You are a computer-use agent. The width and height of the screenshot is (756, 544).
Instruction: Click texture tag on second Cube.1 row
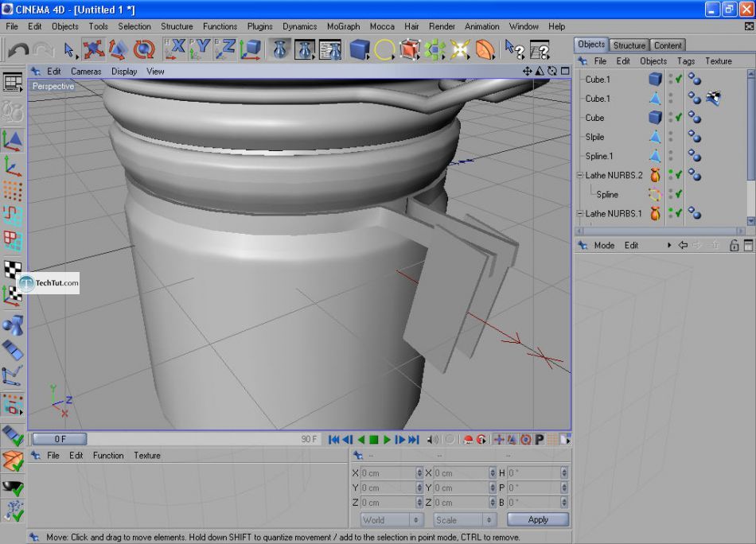[714, 98]
